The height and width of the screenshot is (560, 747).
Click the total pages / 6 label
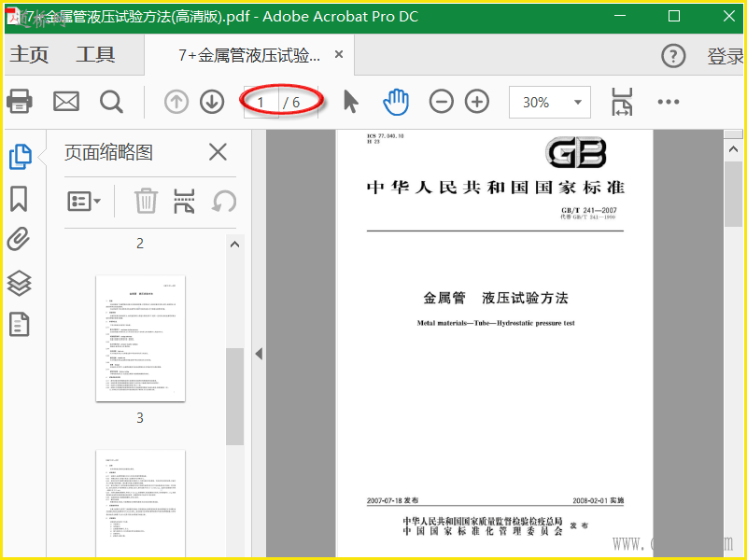coord(290,103)
